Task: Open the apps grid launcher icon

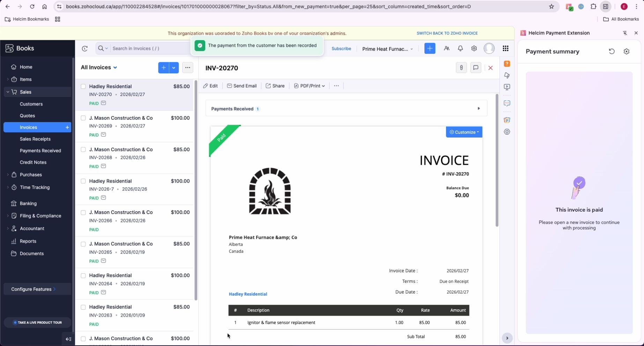Action: 505,49
